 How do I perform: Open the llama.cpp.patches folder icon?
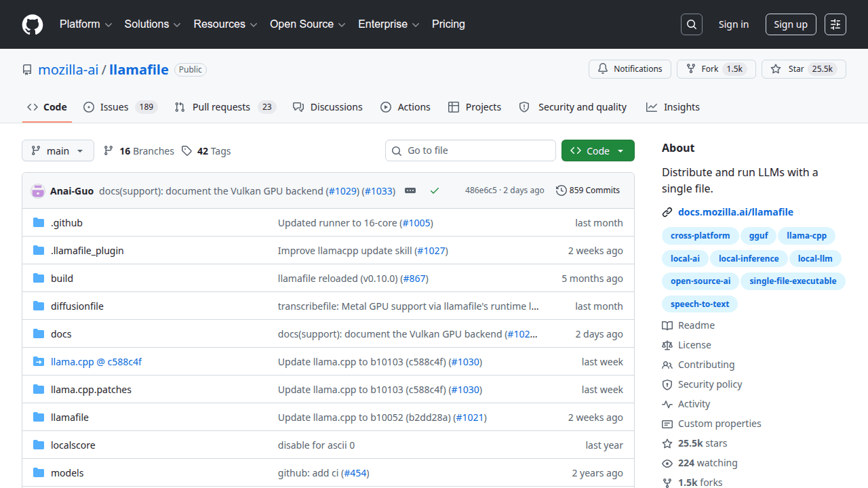(39, 390)
